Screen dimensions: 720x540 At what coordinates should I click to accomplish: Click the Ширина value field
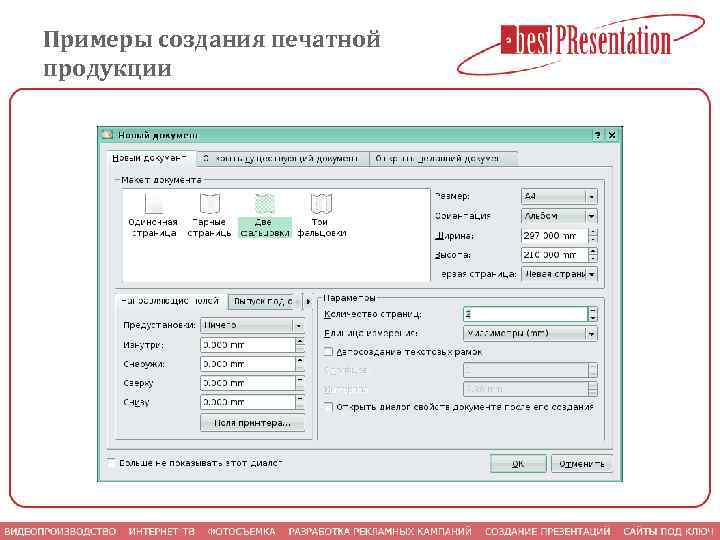pyautogui.click(x=554, y=236)
